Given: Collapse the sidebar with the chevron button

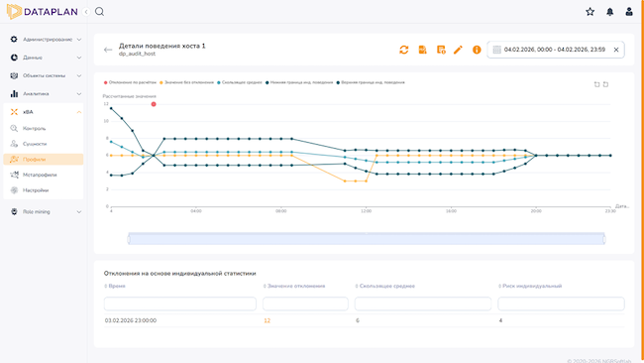Looking at the screenshot, I should pos(86,12).
